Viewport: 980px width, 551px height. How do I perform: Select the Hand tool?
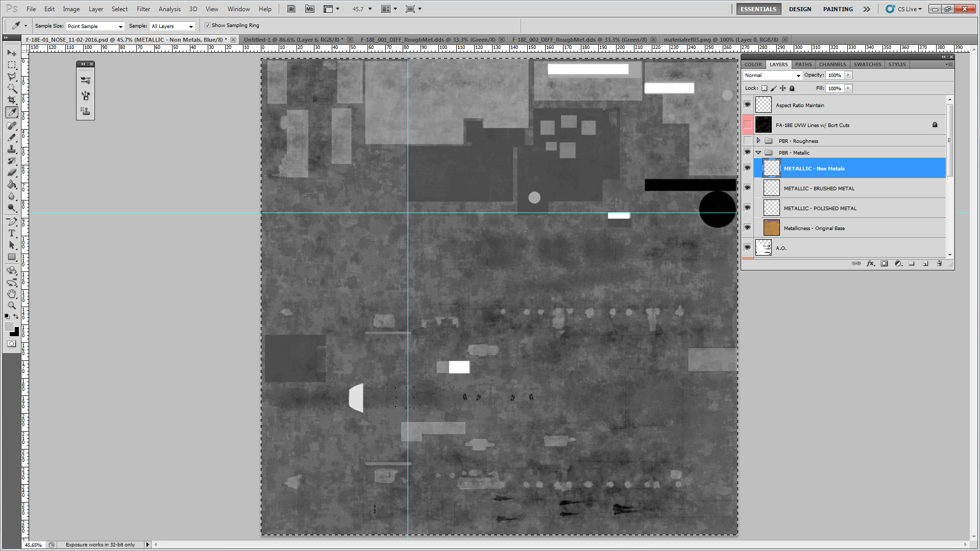click(12, 294)
